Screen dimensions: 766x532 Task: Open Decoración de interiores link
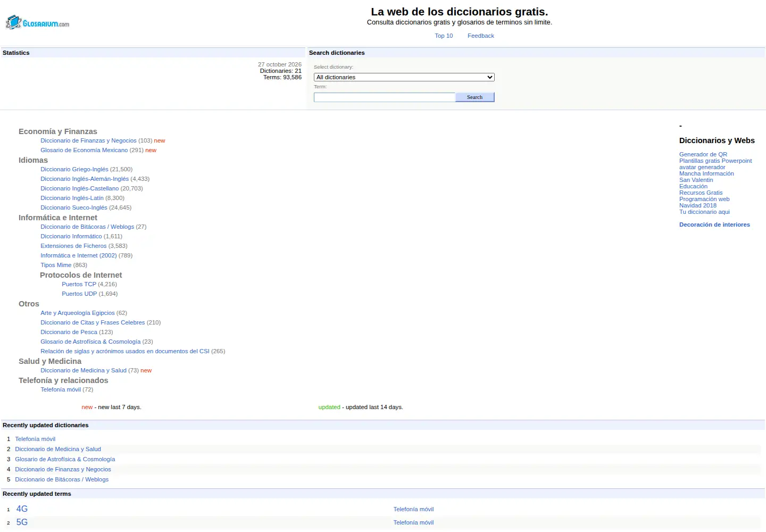coord(714,225)
